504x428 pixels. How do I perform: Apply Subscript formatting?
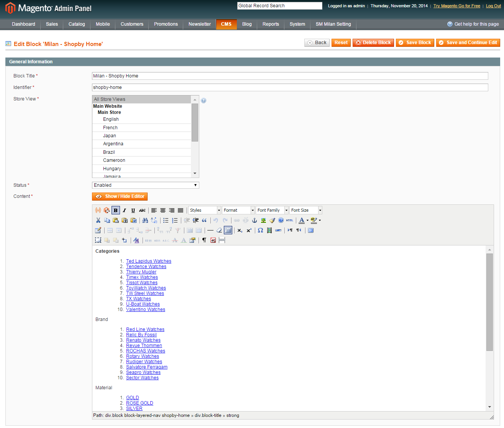(x=240, y=230)
